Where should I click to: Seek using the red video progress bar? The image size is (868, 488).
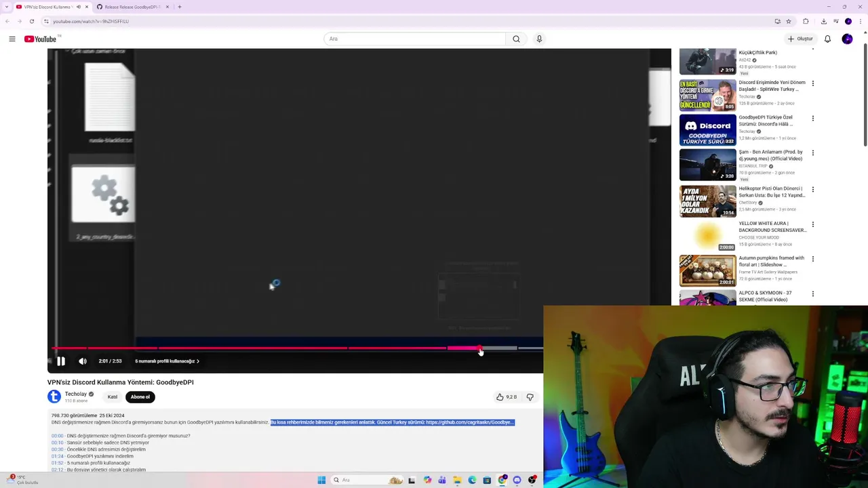click(x=297, y=348)
